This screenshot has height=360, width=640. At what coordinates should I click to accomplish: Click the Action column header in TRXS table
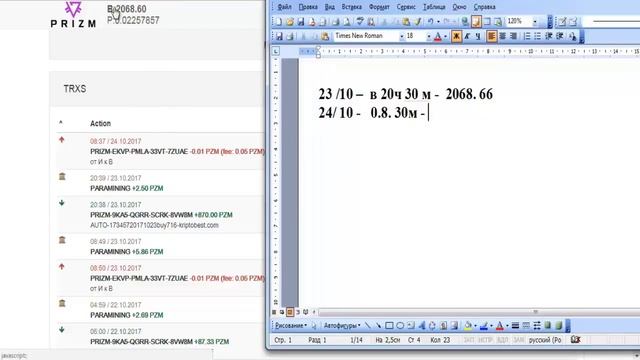[100, 123]
